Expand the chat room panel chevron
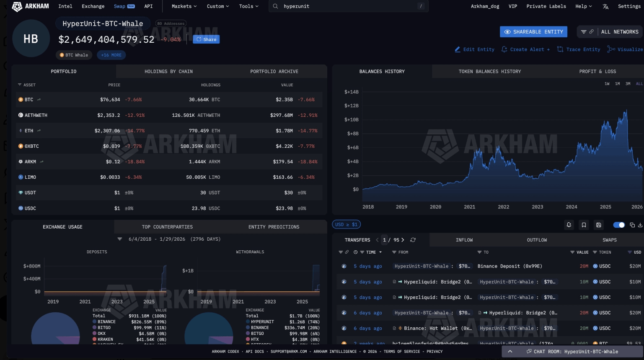The width and height of the screenshot is (644, 360). pyautogui.click(x=510, y=352)
